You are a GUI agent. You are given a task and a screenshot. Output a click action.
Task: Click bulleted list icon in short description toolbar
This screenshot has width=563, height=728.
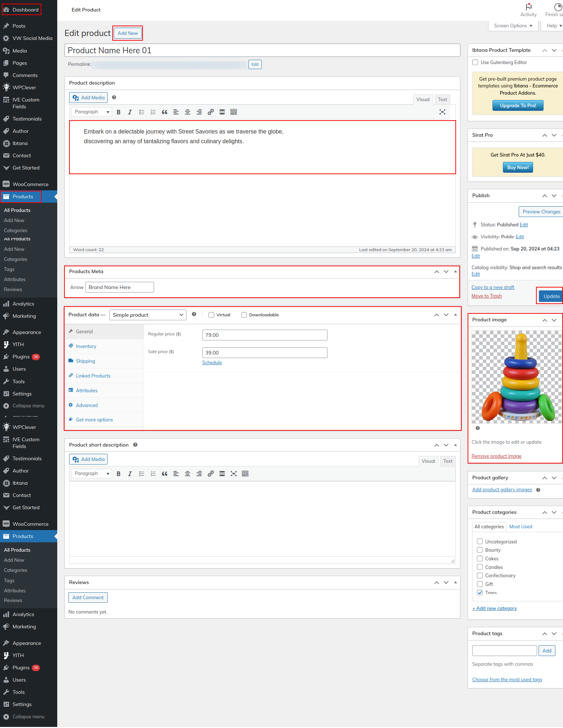click(x=141, y=474)
